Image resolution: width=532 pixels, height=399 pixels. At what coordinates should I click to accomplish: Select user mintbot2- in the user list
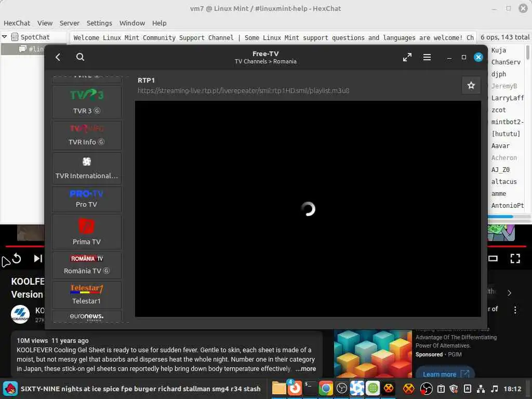click(x=507, y=122)
